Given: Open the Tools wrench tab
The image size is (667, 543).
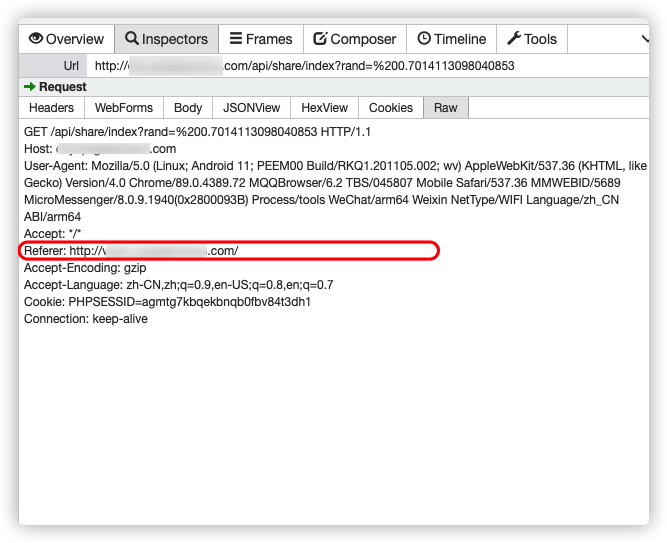Looking at the screenshot, I should tap(531, 39).
